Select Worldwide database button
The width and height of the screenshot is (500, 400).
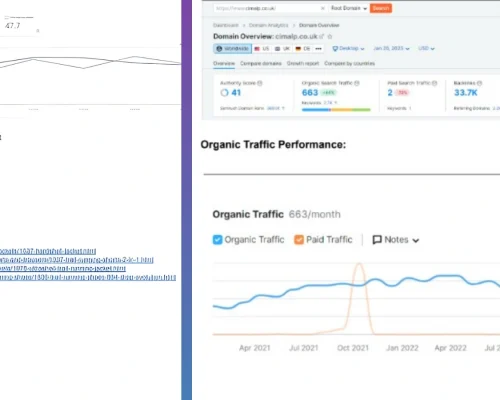tap(232, 49)
